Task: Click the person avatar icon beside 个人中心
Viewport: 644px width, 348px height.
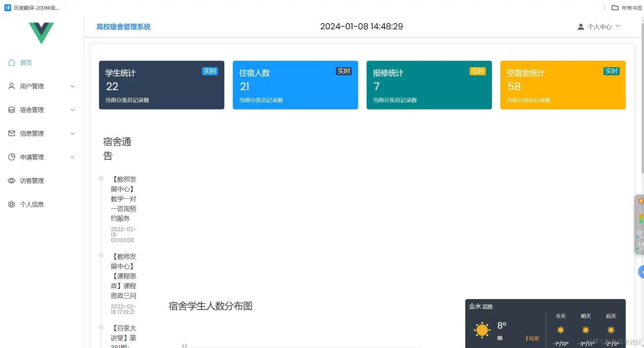Action: (x=581, y=27)
